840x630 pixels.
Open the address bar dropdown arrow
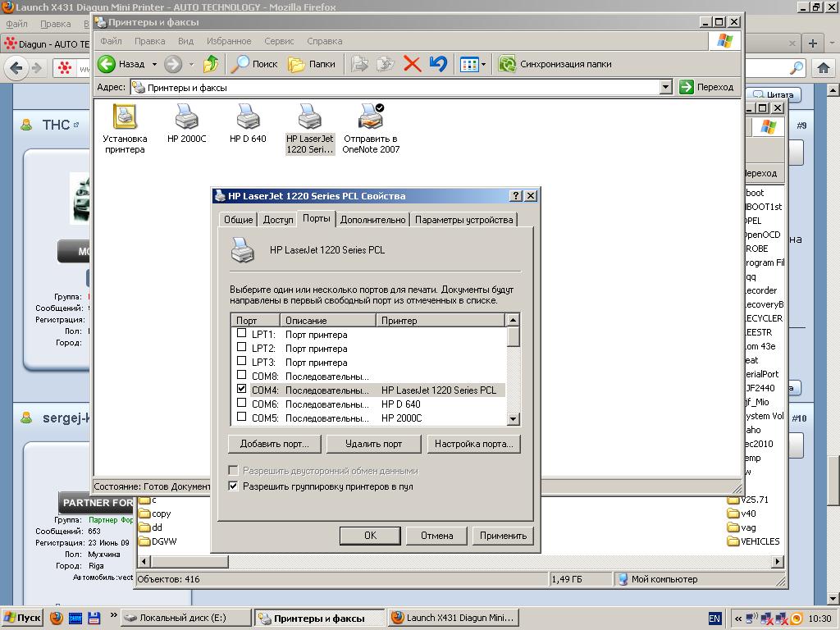[666, 87]
